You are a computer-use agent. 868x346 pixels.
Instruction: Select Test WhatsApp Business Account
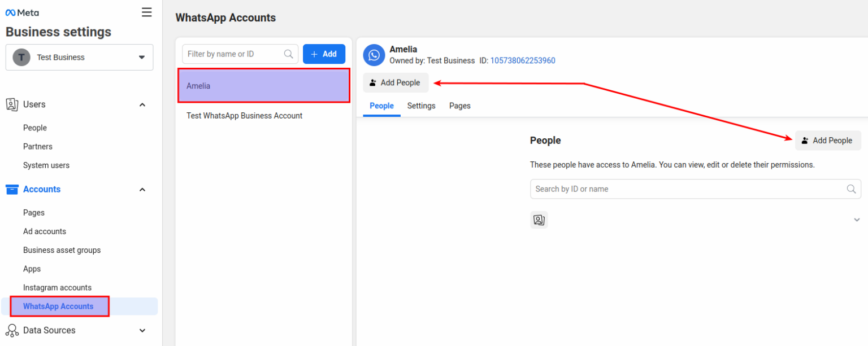244,115
